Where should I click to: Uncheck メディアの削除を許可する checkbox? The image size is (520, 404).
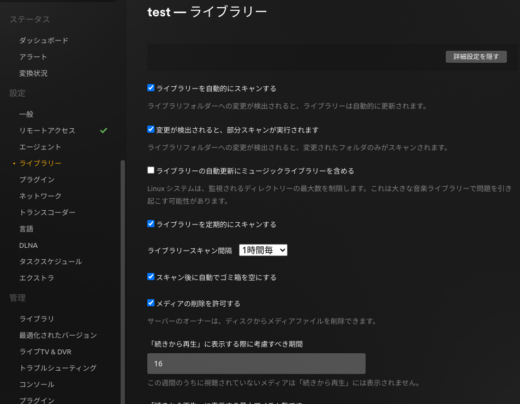pos(151,303)
